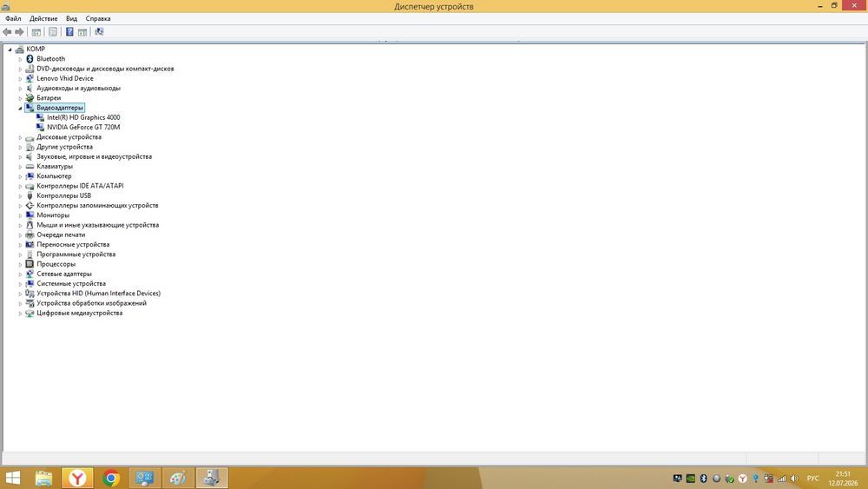Collapse the Видеоадаптеры category
Viewport: 868px width, 489px height.
(x=21, y=108)
